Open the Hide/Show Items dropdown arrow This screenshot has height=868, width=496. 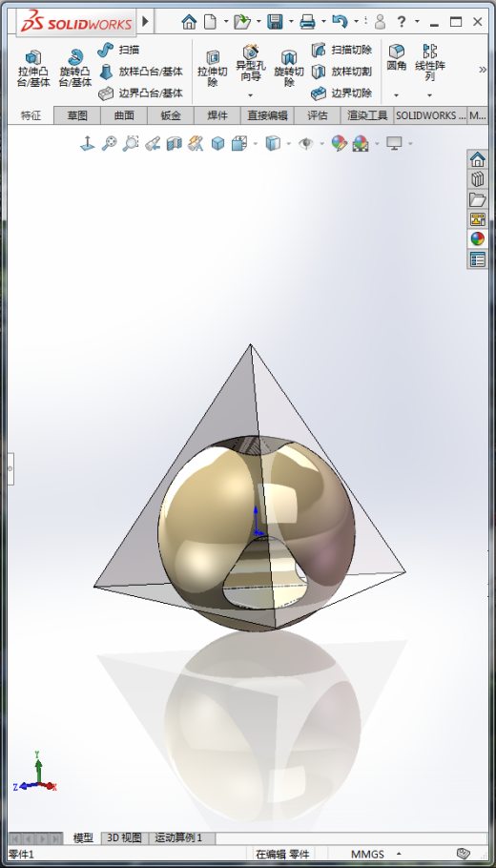(x=321, y=144)
